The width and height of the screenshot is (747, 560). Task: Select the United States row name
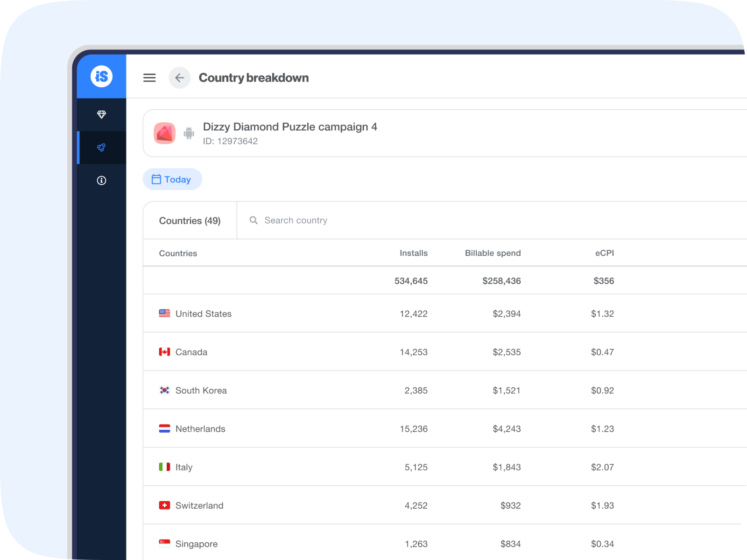(x=204, y=314)
